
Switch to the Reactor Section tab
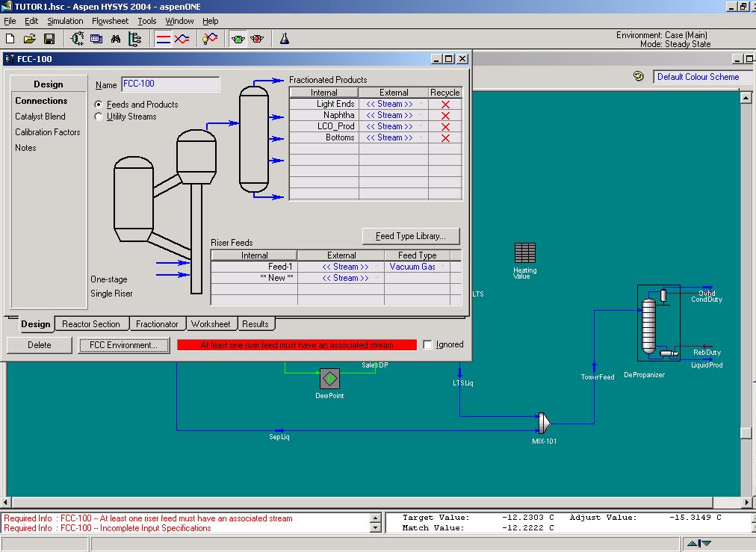(x=91, y=324)
